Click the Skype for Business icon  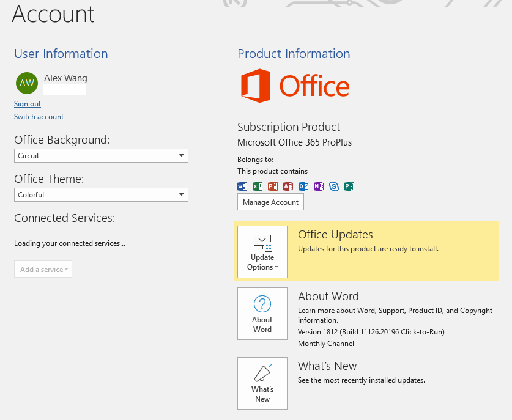334,186
